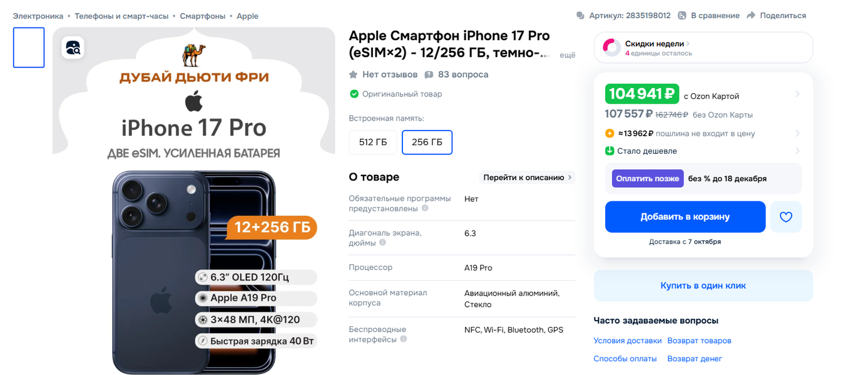Click the 83 вопроса chat bubble icon

coord(429,75)
